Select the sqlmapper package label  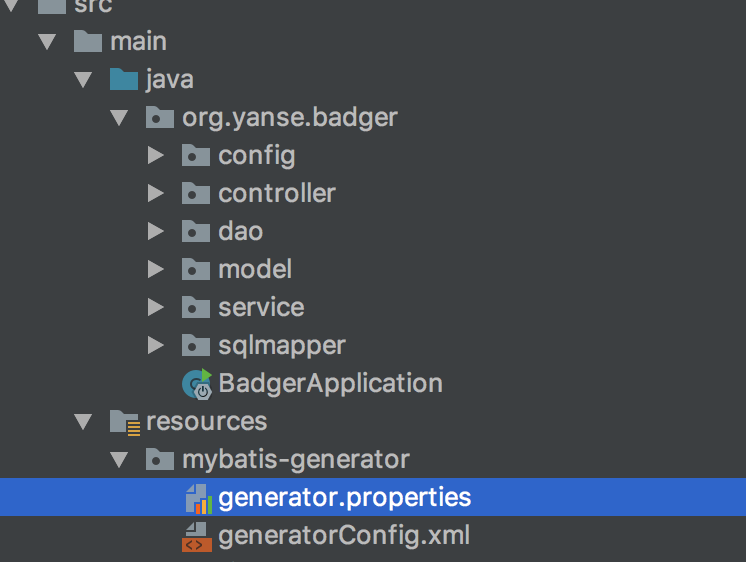[282, 345]
